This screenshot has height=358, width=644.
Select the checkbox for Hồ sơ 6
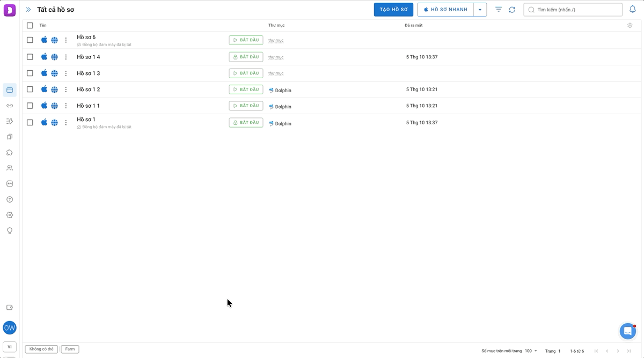click(x=30, y=40)
